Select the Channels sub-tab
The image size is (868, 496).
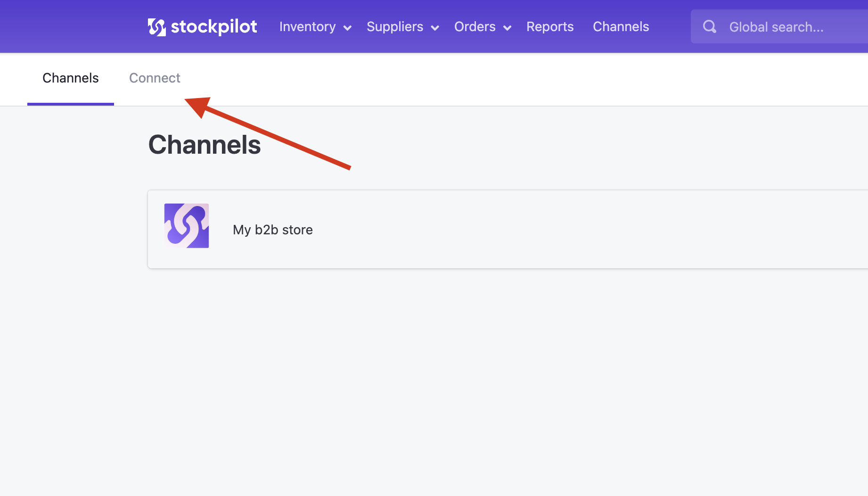coord(71,78)
